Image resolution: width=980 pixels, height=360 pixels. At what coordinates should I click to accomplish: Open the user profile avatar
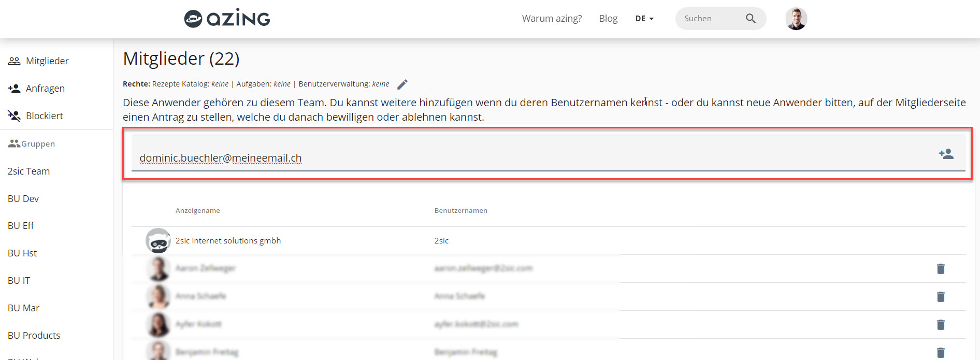796,19
